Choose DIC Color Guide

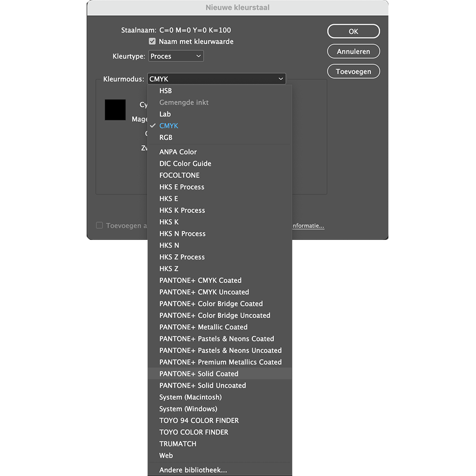click(185, 163)
